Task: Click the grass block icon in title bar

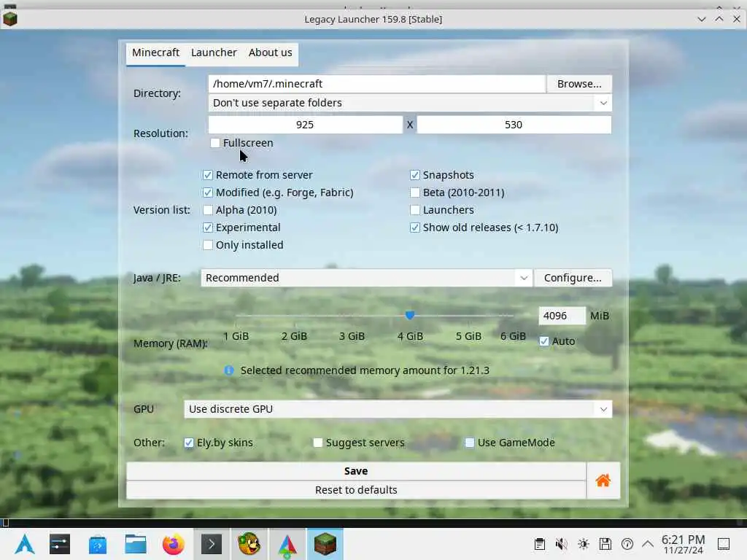Action: point(10,19)
